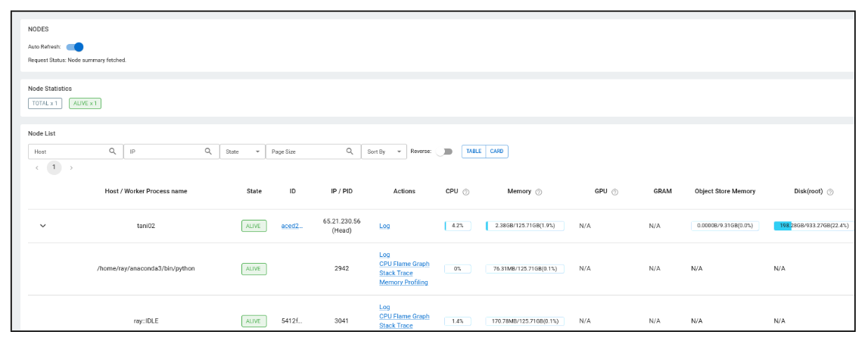
Task: Select page 1 in pagination
Action: (54, 167)
